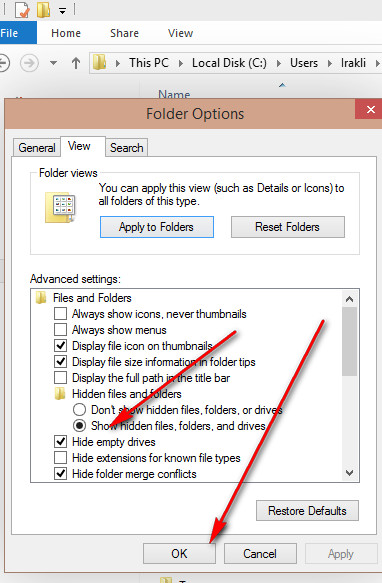Close the Folder Options dialog
The width and height of the screenshot is (382, 583).
(x=370, y=109)
